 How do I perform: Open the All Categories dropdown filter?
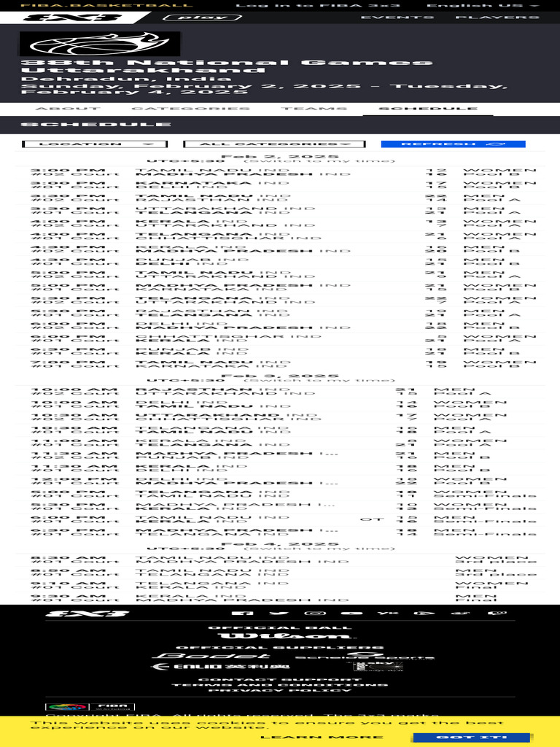pos(274,144)
